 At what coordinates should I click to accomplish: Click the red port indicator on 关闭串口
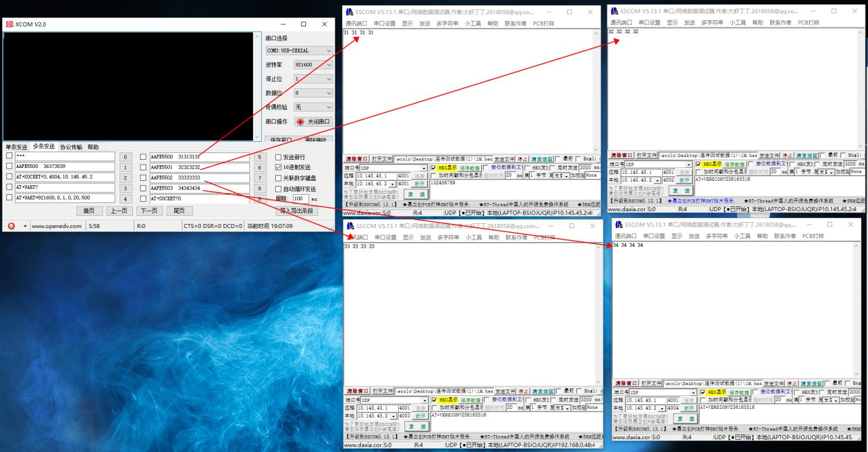pyautogui.click(x=301, y=122)
